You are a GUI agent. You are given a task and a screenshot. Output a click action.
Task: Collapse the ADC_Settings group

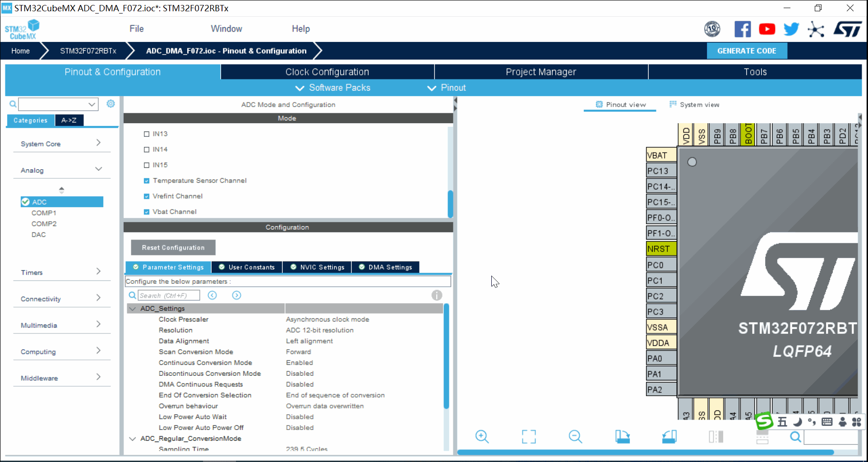[x=133, y=309]
